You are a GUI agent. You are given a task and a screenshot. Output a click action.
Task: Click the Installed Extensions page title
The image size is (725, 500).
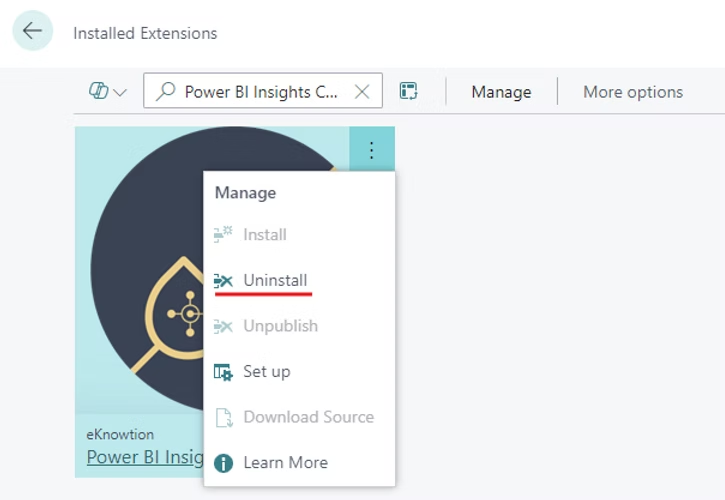(145, 33)
